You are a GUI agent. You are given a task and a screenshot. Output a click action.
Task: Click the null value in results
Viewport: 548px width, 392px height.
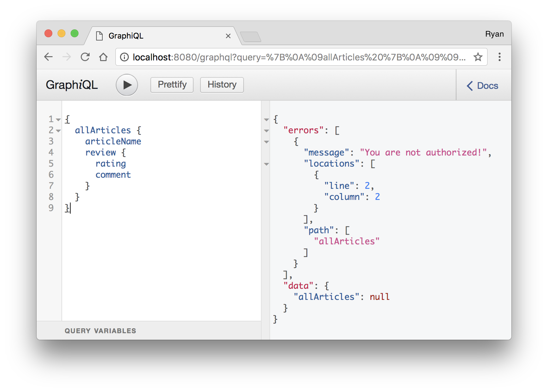click(380, 297)
